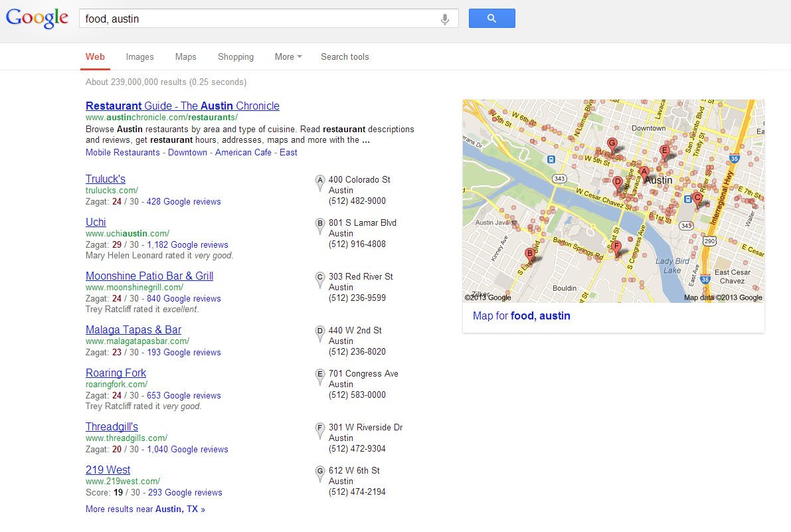Screen dimensions: 791x532
Task: Open Restaurant Guide - The Austin Chronicle result
Action: point(183,106)
